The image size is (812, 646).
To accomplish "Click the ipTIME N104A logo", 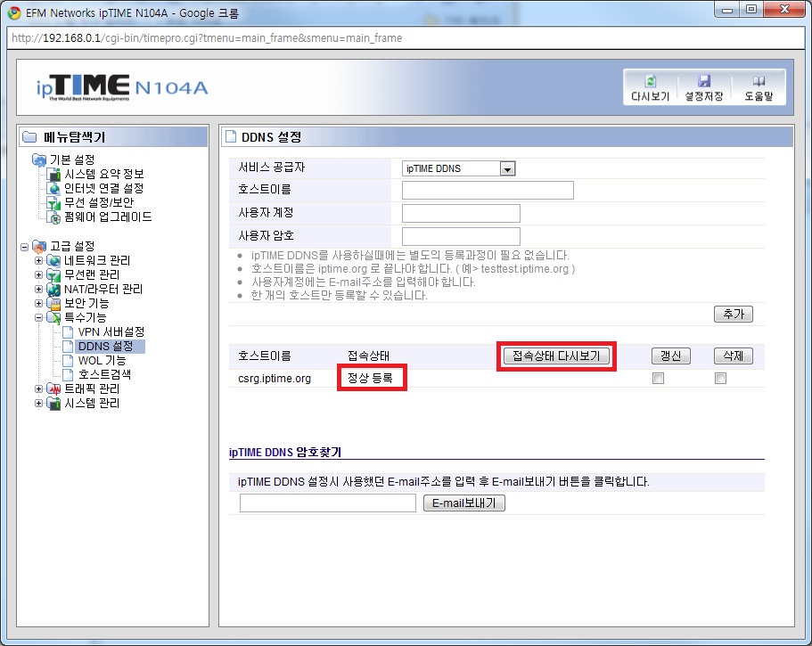I will click(x=122, y=87).
